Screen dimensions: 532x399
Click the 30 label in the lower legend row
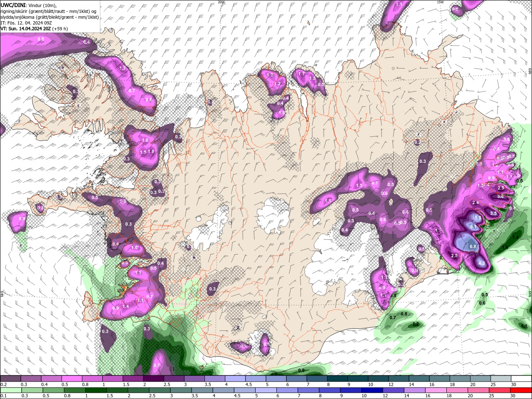click(x=513, y=396)
